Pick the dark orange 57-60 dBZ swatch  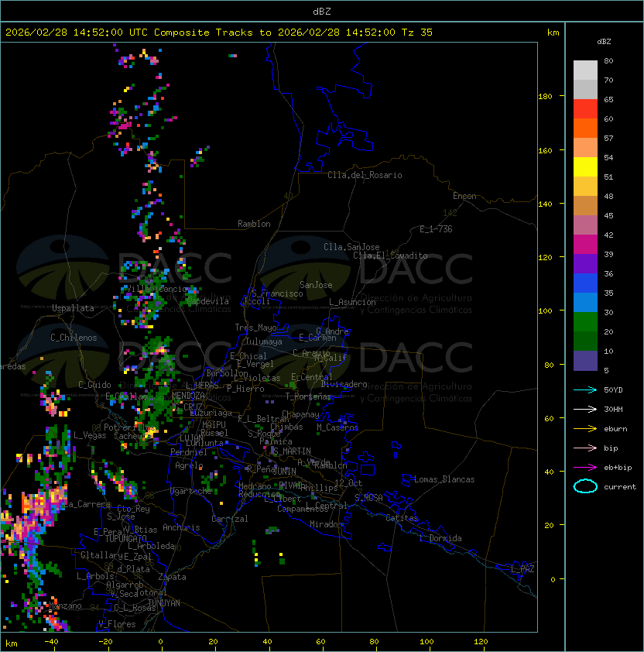pos(585,128)
